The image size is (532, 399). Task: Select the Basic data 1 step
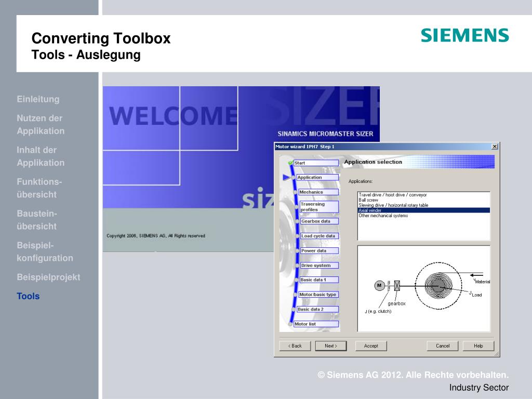[320, 280]
